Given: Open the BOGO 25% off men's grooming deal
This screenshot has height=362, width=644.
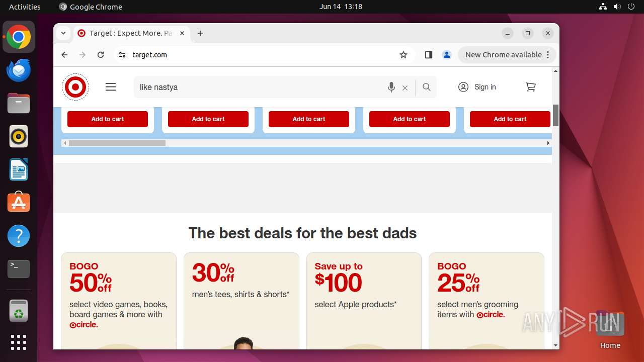Looking at the screenshot, I should coord(487,301).
